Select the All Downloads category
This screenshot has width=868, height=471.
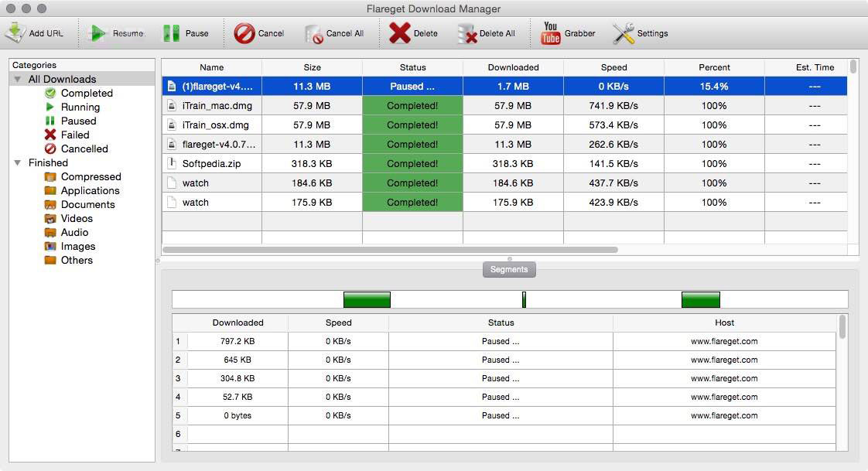(x=62, y=79)
